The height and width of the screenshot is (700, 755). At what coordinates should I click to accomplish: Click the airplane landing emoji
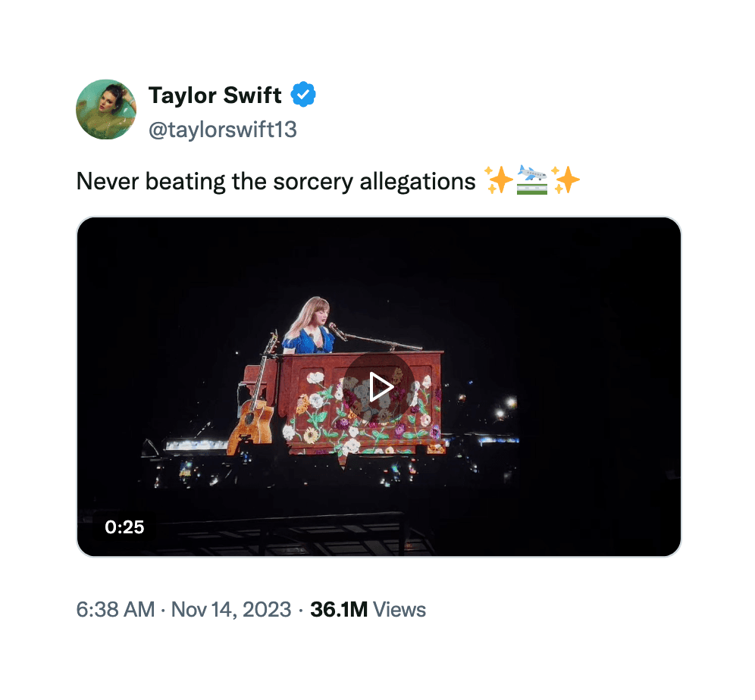(533, 180)
